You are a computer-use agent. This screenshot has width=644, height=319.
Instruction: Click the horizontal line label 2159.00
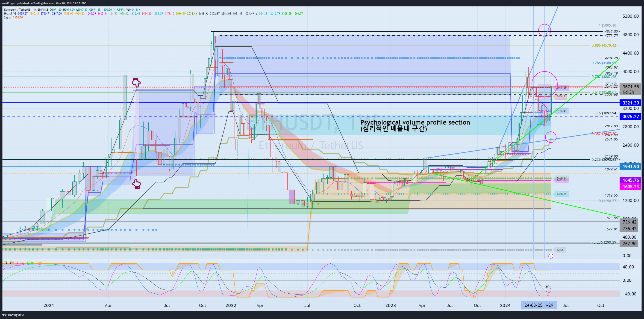[611, 156]
